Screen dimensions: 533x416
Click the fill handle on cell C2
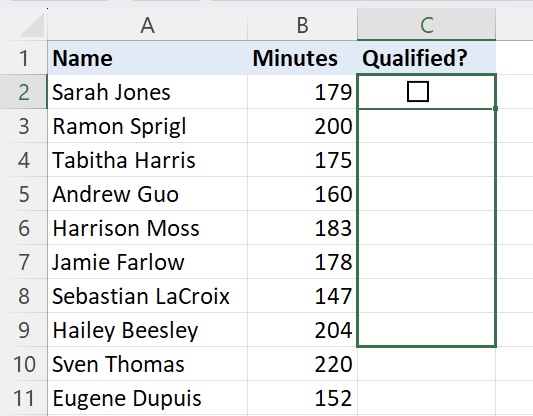(x=495, y=108)
